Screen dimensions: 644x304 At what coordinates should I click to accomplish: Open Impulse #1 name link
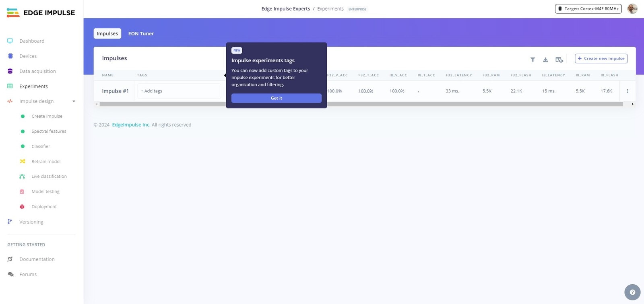(116, 91)
